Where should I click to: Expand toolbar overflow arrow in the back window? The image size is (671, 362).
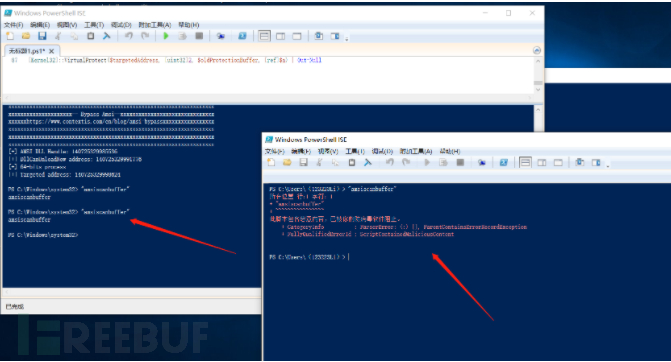[x=347, y=39]
